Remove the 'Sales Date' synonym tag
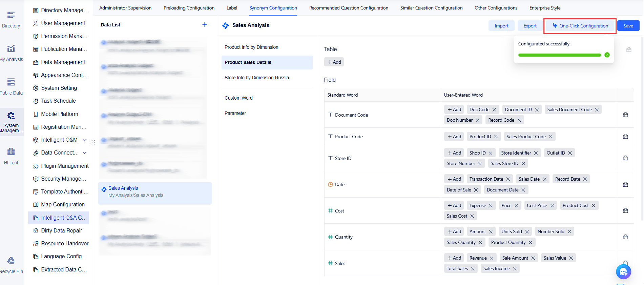The image size is (644, 285). (545, 179)
